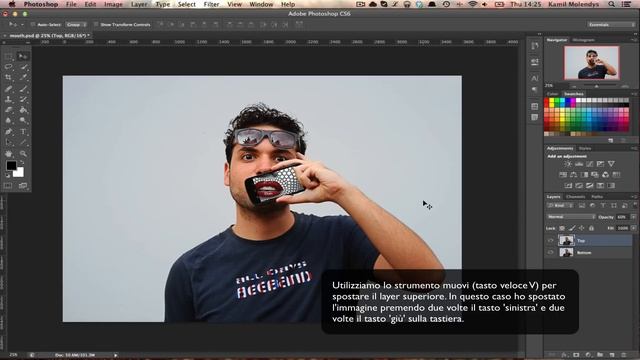Select the Brush tool
This screenshot has height=360, width=640.
23,88
